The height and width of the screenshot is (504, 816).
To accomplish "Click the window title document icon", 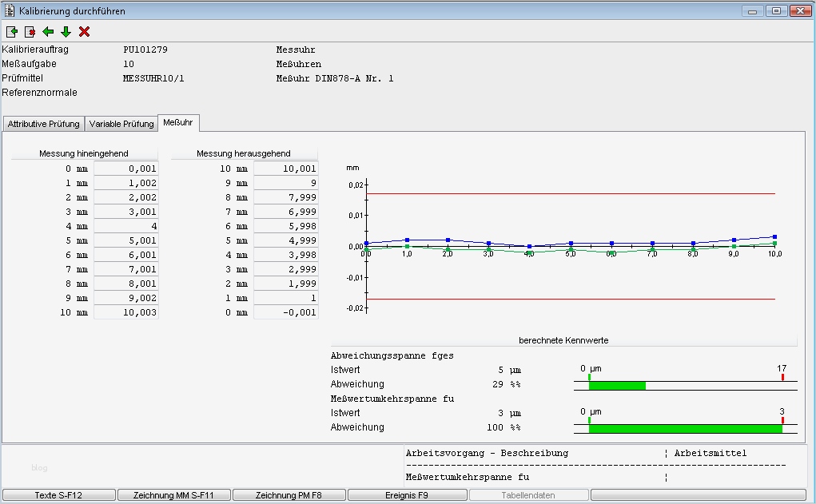I will (10, 11).
